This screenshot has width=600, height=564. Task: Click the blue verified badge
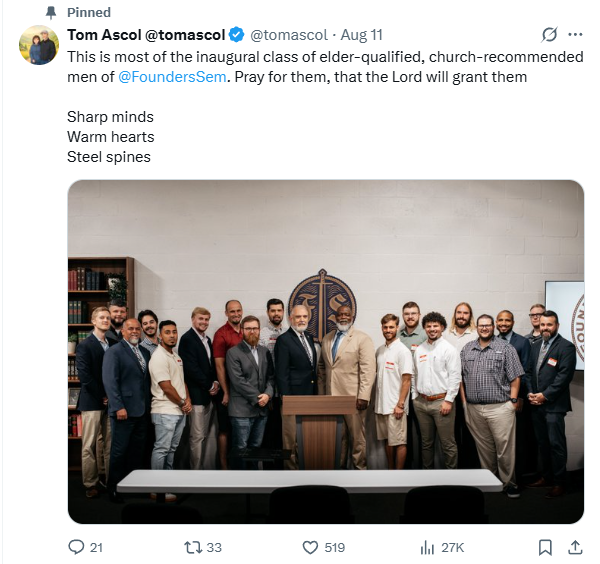pyautogui.click(x=238, y=35)
